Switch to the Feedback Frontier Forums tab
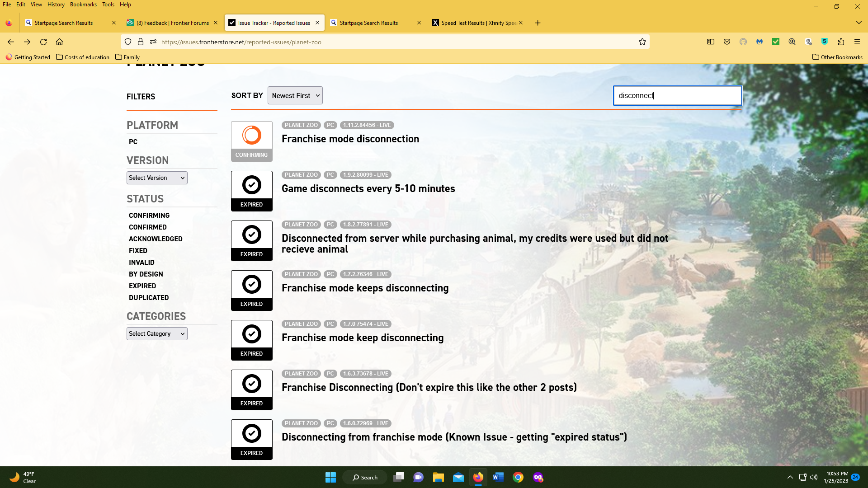 [x=172, y=23]
